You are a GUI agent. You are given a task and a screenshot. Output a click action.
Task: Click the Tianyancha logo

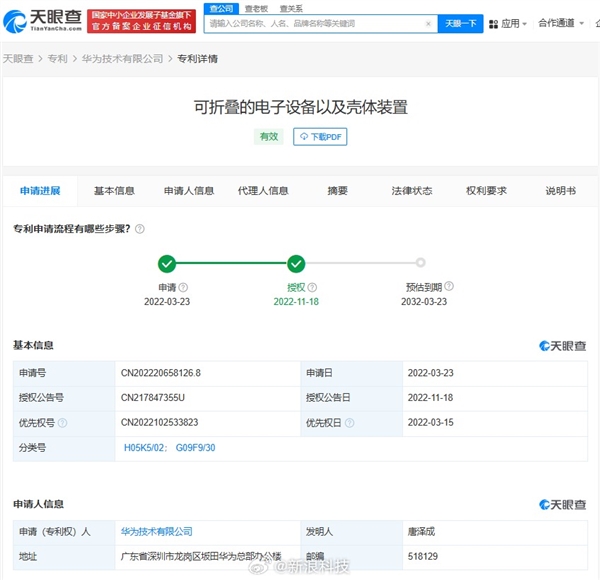pos(42,21)
